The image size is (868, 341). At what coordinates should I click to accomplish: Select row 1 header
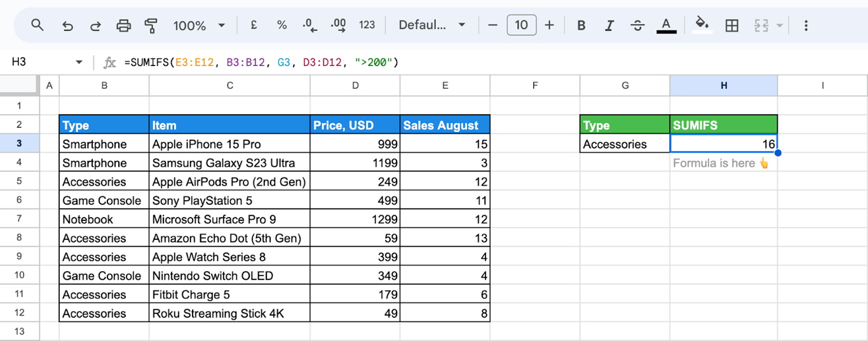[x=19, y=105]
